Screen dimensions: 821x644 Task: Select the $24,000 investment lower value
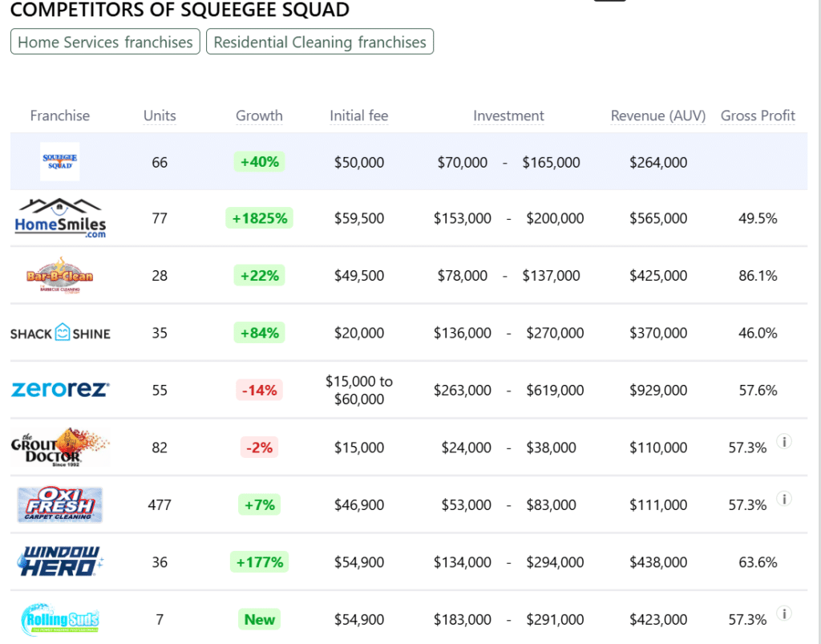(466, 448)
